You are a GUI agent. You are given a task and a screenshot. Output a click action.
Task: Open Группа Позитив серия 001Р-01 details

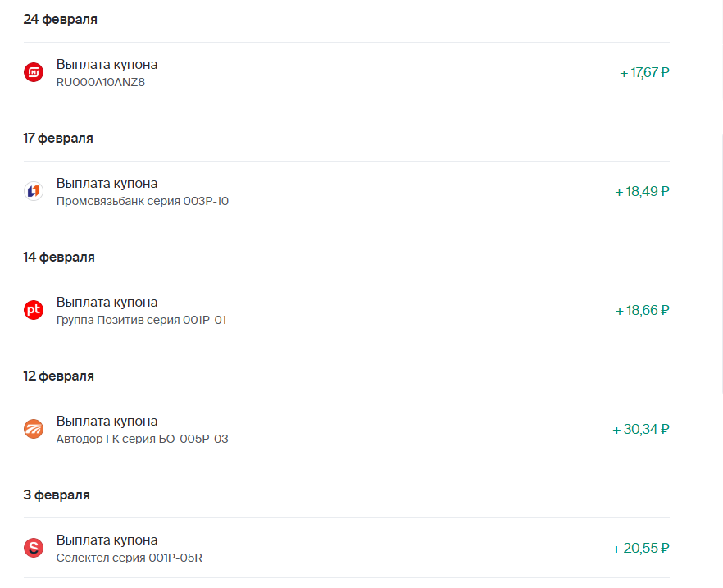tap(141, 320)
